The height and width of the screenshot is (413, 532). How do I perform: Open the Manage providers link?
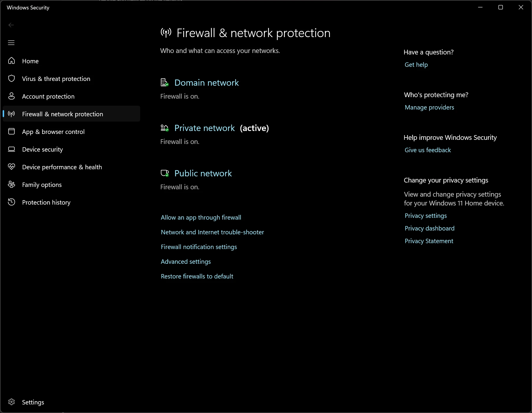pos(429,107)
